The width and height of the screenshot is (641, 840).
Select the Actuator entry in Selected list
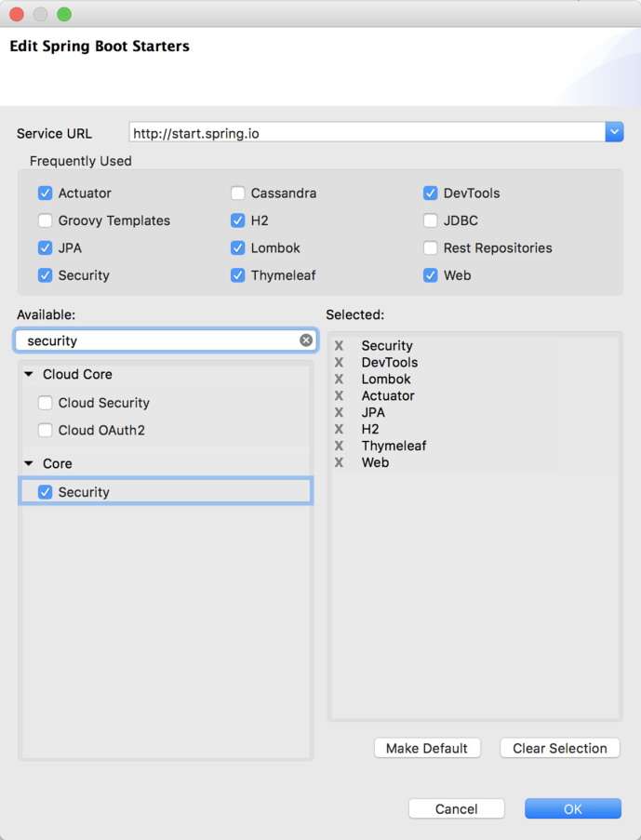[388, 395]
